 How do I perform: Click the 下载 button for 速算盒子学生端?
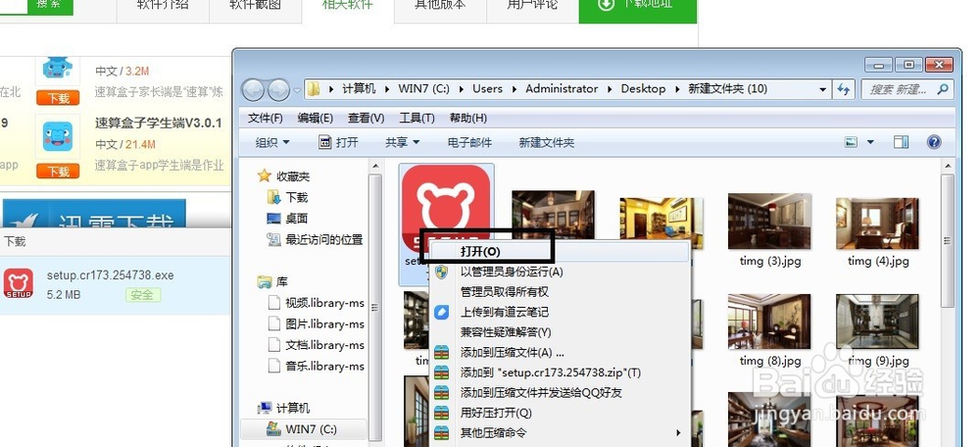pyautogui.click(x=58, y=172)
